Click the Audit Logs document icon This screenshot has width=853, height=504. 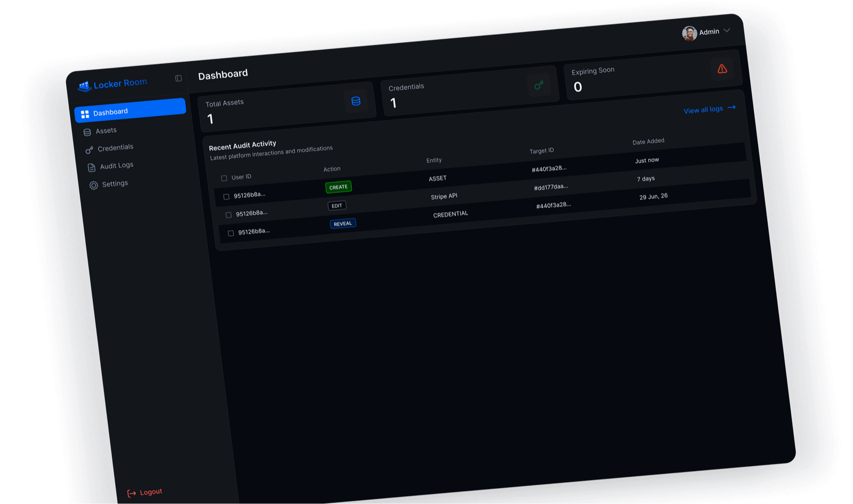92,168
